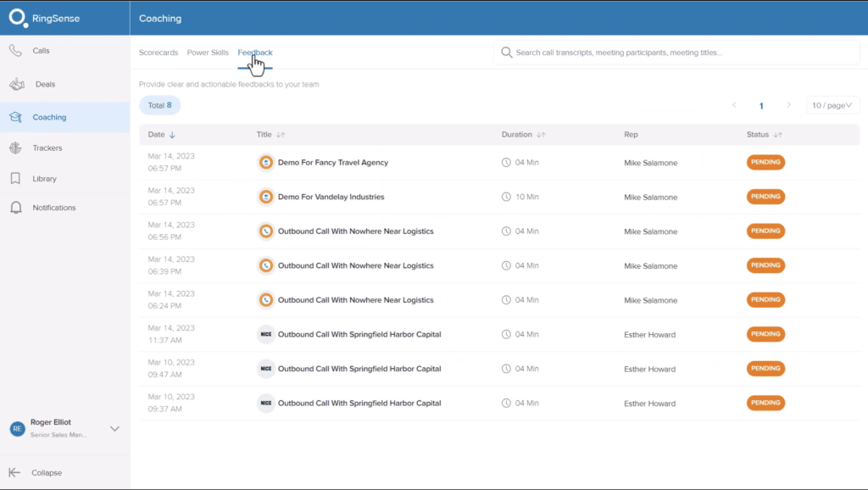
Task: Click the RingSense logo icon
Action: point(19,18)
